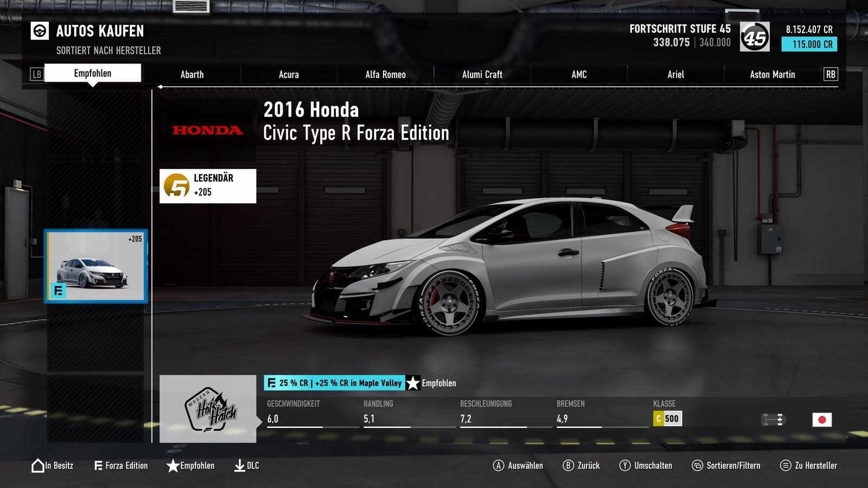Click the +205 label on the thumbnail
This screenshot has width=868, height=488.
[x=135, y=239]
